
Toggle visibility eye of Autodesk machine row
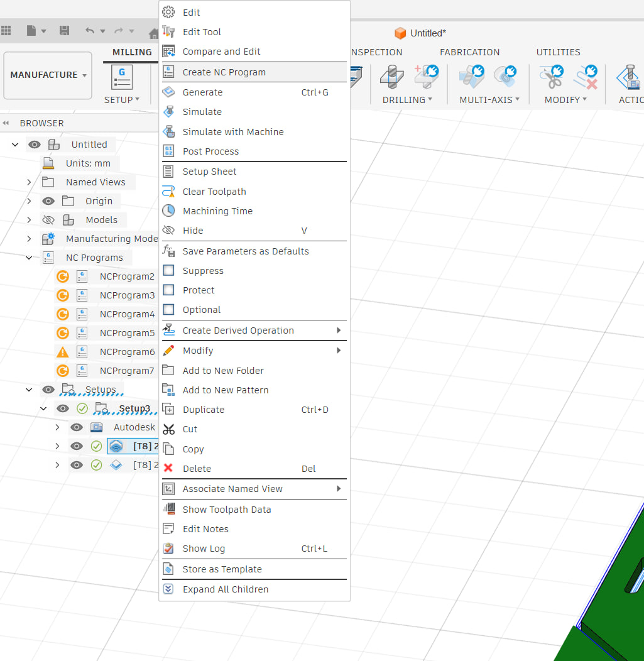(77, 427)
